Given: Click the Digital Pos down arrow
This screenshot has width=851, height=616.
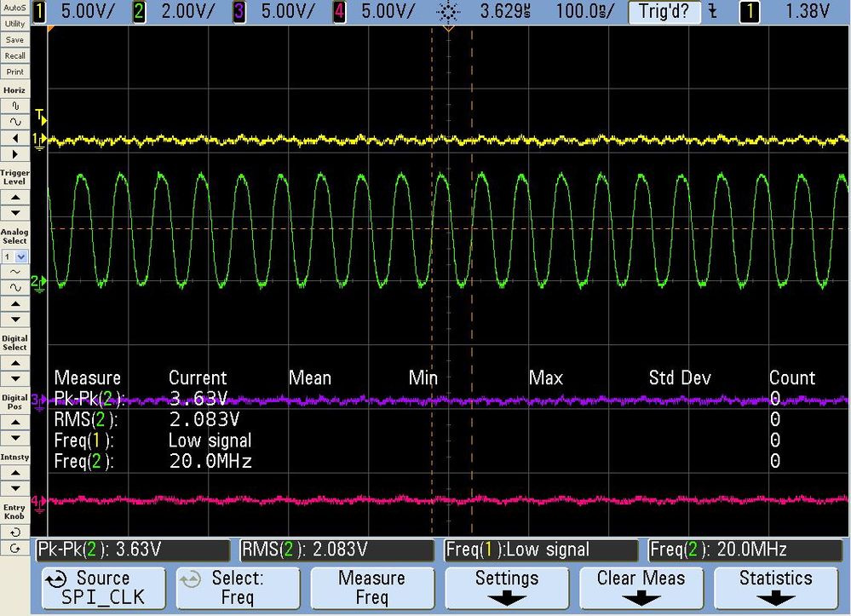Looking at the screenshot, I should 15,437.
